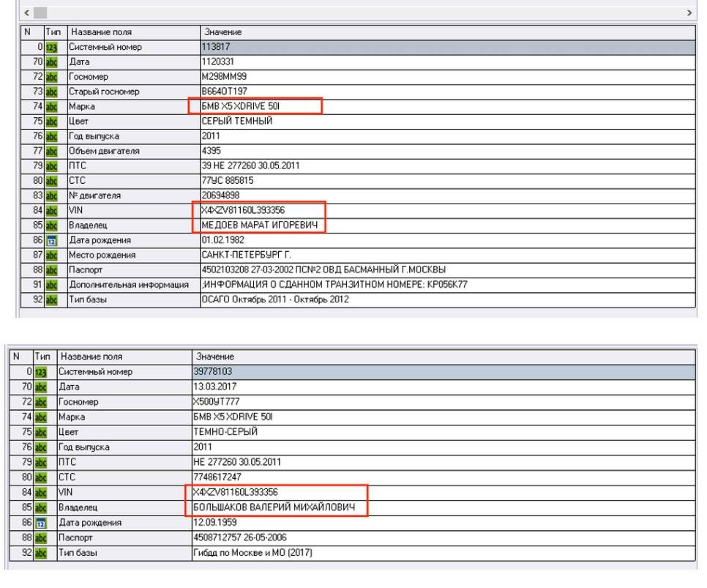Click the 123 number-type icon beside value 113817
The height and width of the screenshot is (588, 707).
(x=53, y=48)
